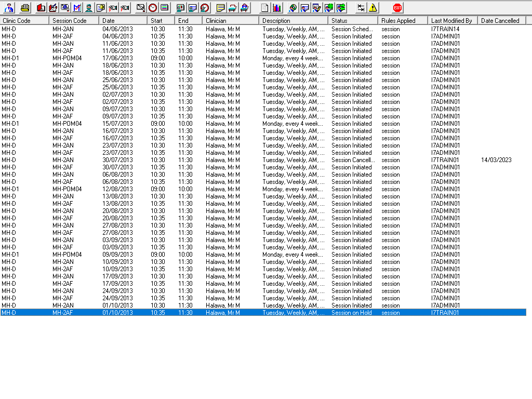Click the surgeon in mask toolbar icon
The image size is (532, 399).
coord(89,7)
